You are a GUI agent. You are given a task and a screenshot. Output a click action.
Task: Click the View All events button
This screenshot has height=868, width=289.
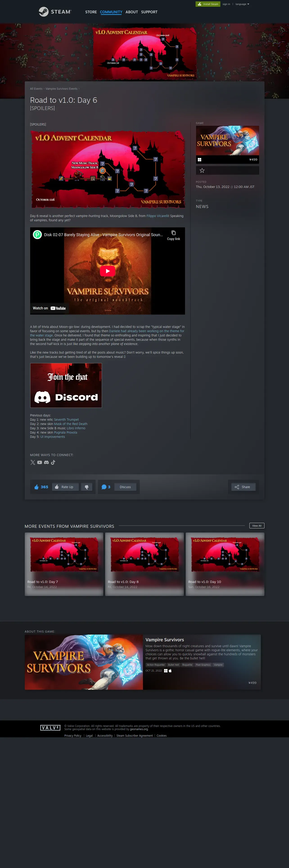(x=257, y=526)
